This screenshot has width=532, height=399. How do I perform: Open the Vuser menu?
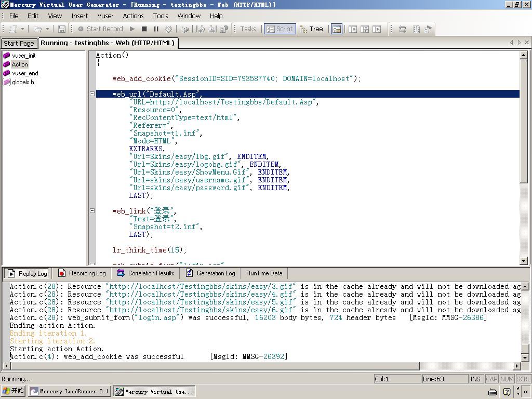(x=105, y=16)
